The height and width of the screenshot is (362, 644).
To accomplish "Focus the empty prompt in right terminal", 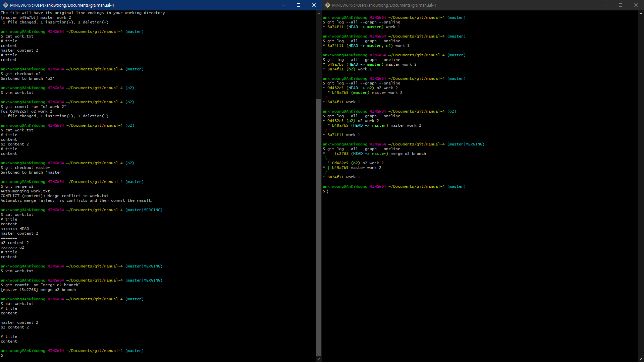I will tap(328, 191).
